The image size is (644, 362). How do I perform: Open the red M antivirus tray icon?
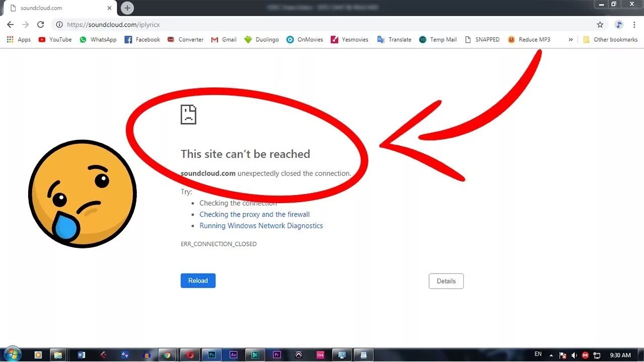[585, 355]
